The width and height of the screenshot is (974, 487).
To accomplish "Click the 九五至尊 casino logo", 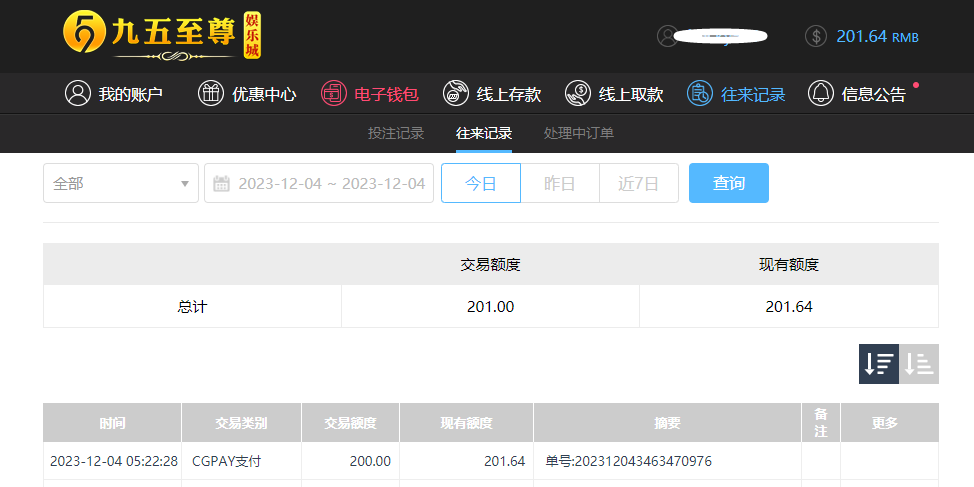I will pyautogui.click(x=162, y=36).
